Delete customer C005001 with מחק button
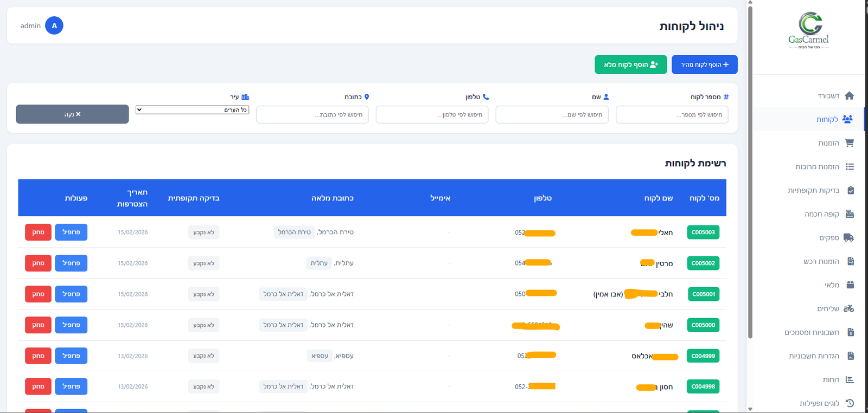This screenshot has width=868, height=413. tap(38, 294)
